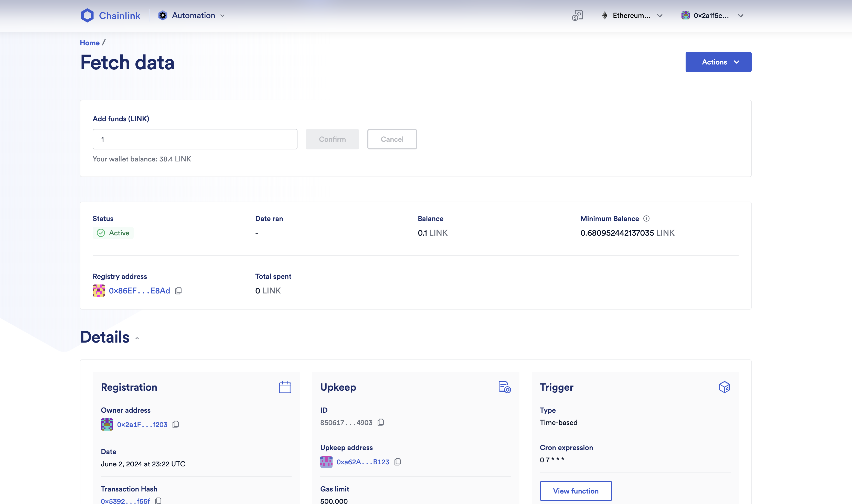Click the Minimum Balance info icon
Image resolution: width=852 pixels, height=504 pixels.
pos(646,219)
